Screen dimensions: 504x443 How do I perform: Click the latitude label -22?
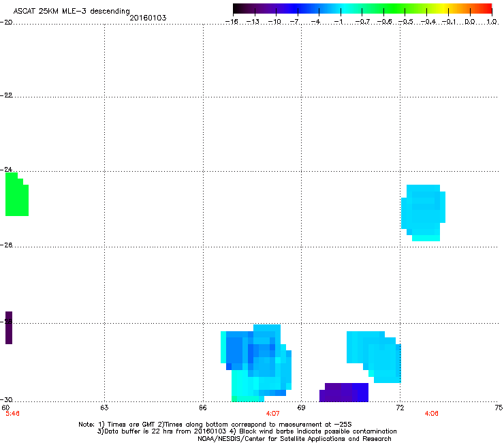6,95
